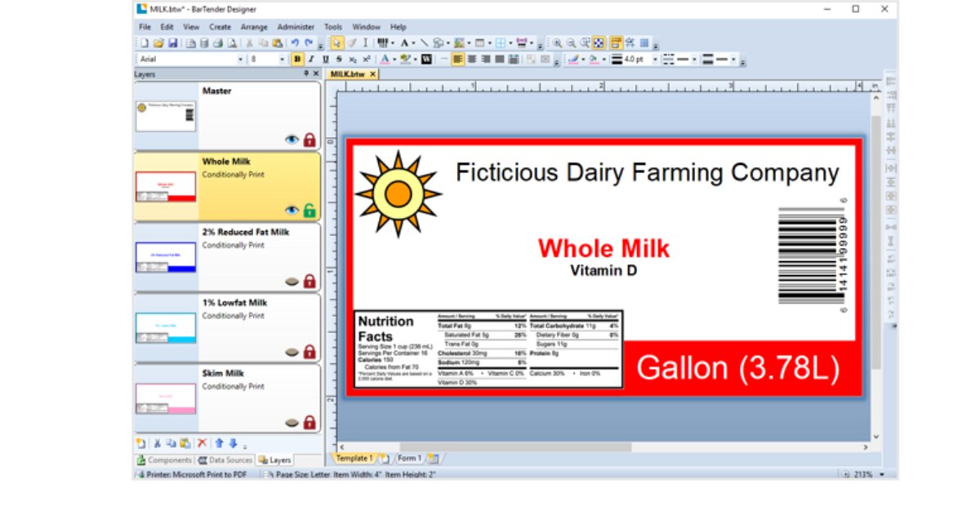Image resolution: width=980 pixels, height=506 pixels.
Task: Switch to the Form 1 tab
Action: coord(409,459)
